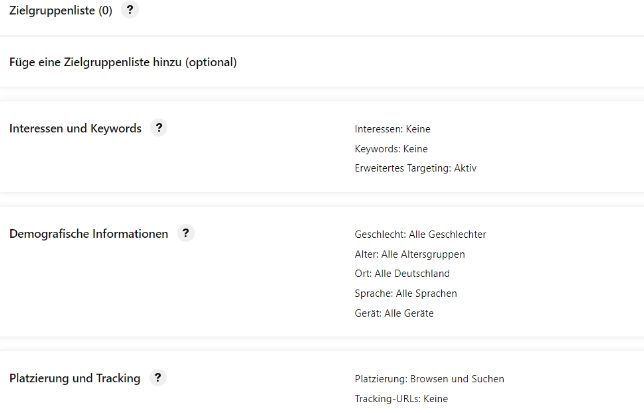Toggle 'Erweitertes Targeting: Aktiv' setting

click(415, 168)
